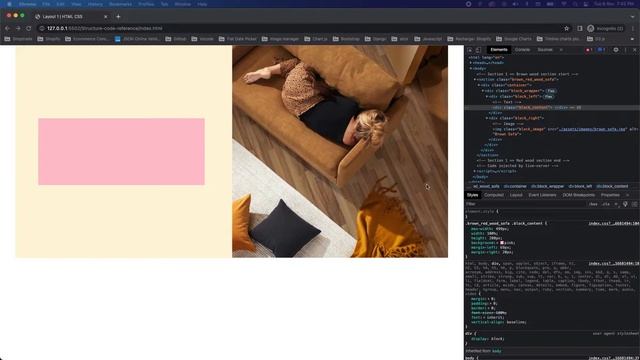
Task: Collapse the container div node
Action: [479, 85]
